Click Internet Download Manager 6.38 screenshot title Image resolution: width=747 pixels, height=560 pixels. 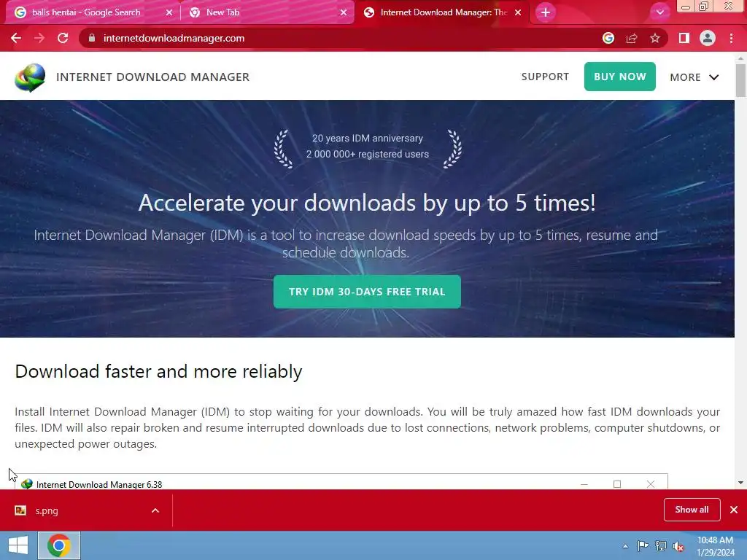click(x=99, y=484)
